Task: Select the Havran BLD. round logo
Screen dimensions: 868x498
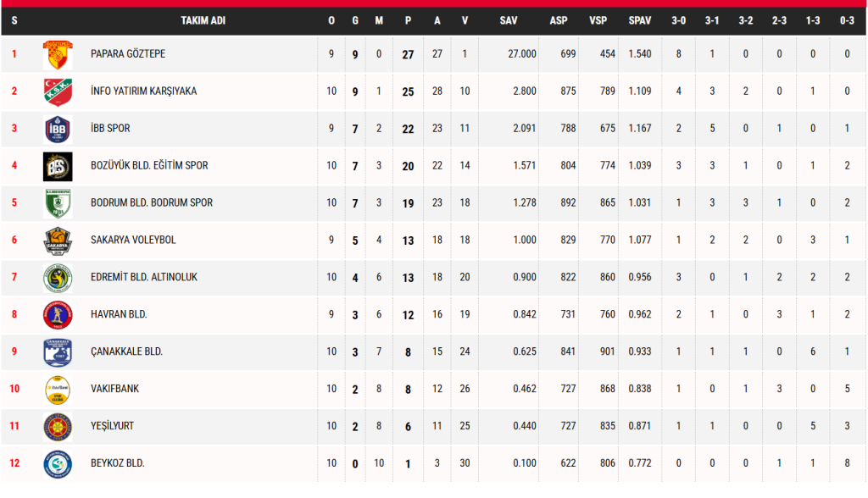Action: [58, 314]
